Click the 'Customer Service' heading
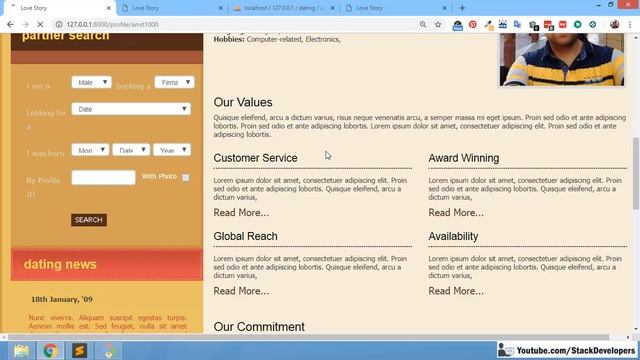Viewport: 640px width, 360px height. point(256,158)
